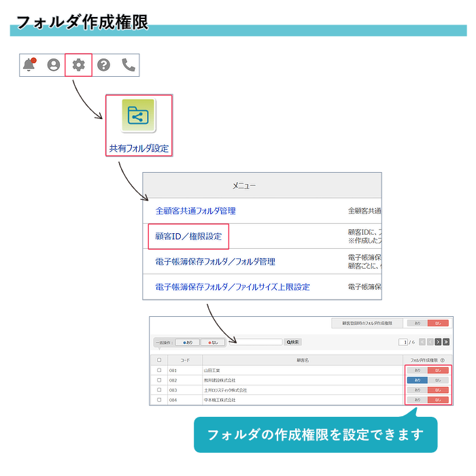Open the settings gear icon
The height and width of the screenshot is (476, 476).
click(79, 65)
